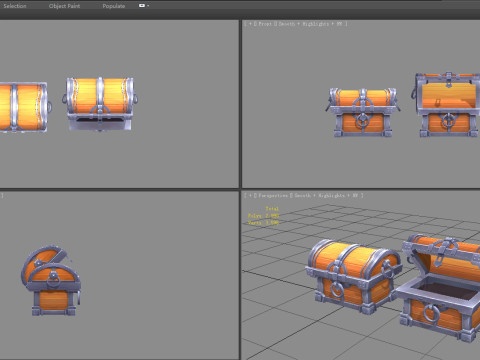Click the Front viewport name label
This screenshot has height=360, width=480.
265,24
